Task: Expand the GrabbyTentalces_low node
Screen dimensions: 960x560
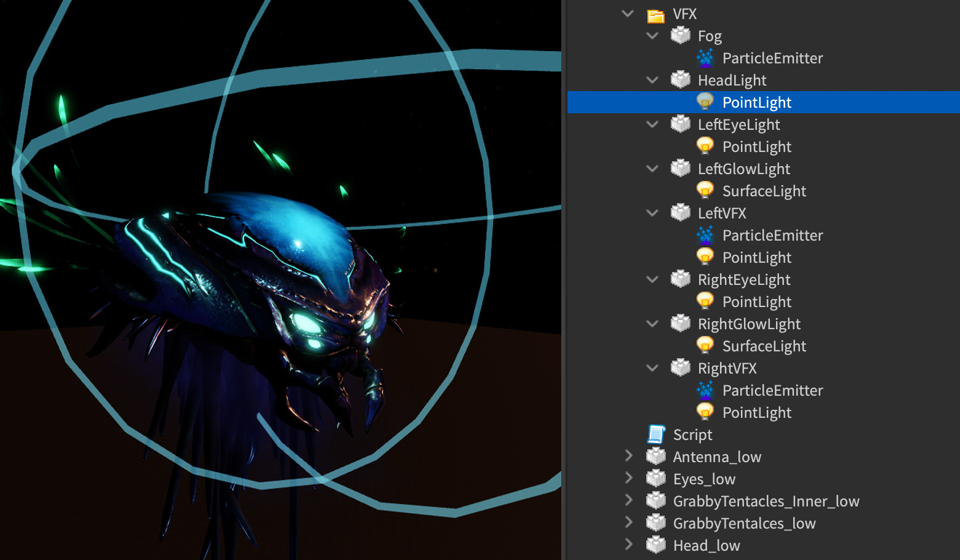Action: click(628, 522)
